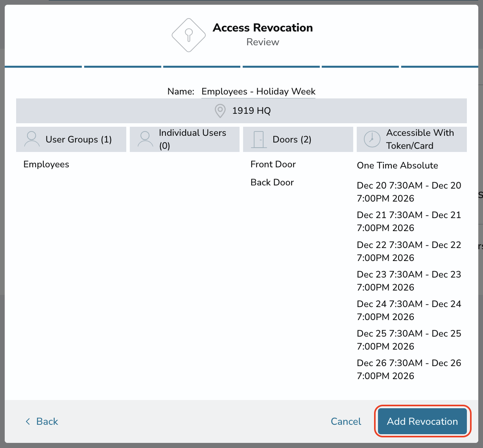The height and width of the screenshot is (448, 483).
Task: Select the Dec 23 7:30AM schedule entry
Action: (x=409, y=281)
